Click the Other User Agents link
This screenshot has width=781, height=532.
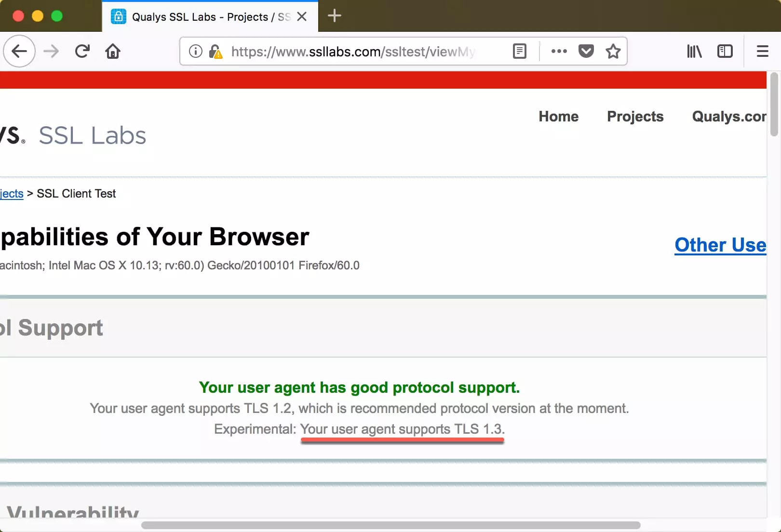click(x=720, y=245)
